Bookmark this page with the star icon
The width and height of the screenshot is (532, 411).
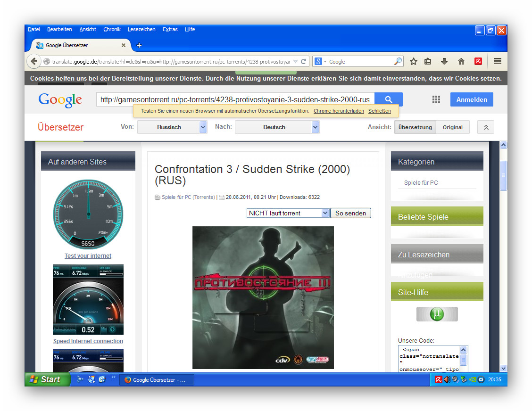pos(413,61)
